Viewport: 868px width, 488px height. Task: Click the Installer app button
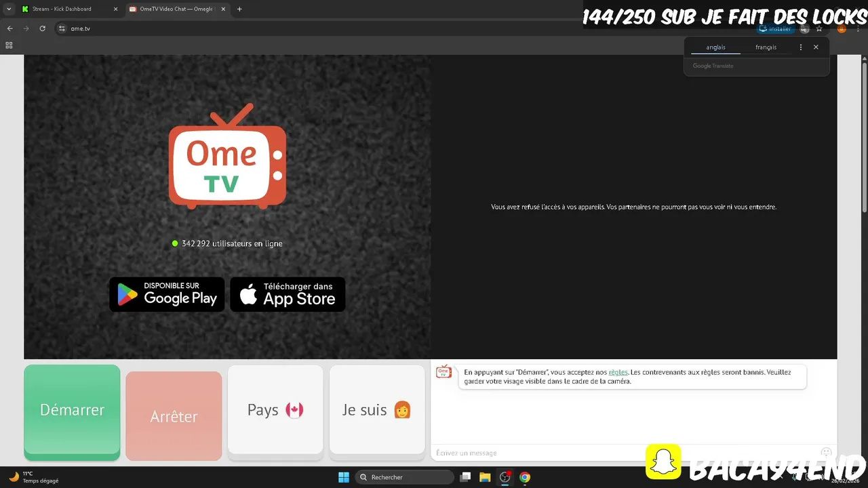coord(775,29)
